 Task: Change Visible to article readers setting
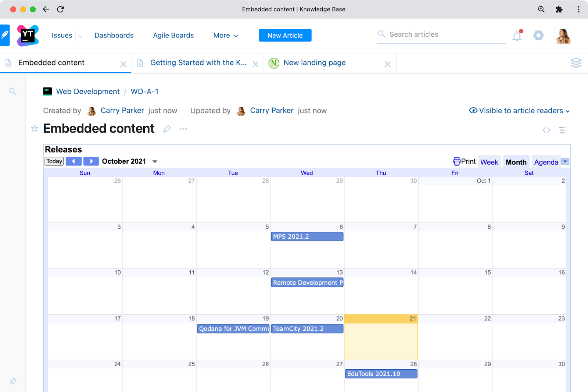coord(519,111)
